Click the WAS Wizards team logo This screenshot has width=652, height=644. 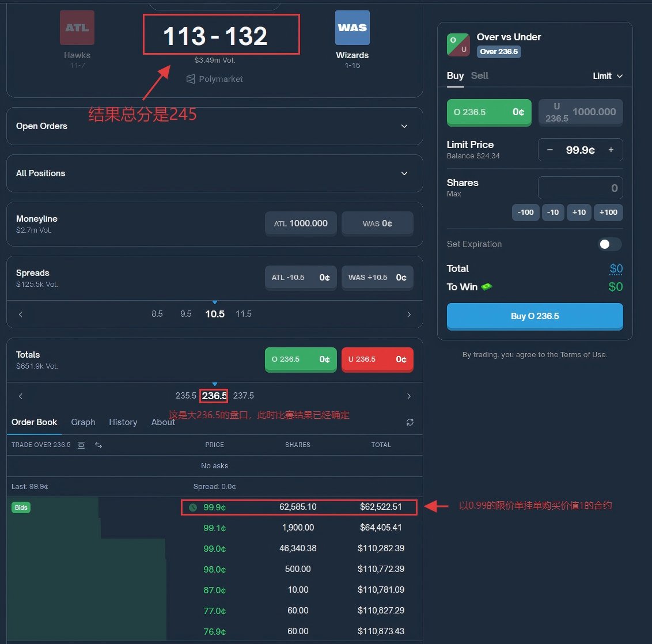click(x=352, y=28)
